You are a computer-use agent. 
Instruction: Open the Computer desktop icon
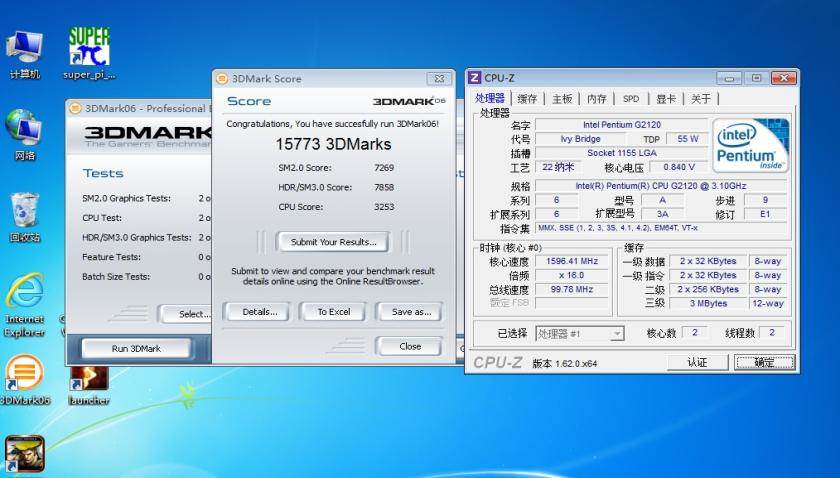(24, 54)
